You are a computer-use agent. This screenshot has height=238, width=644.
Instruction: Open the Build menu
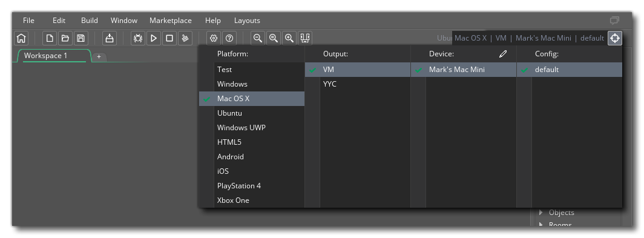90,20
